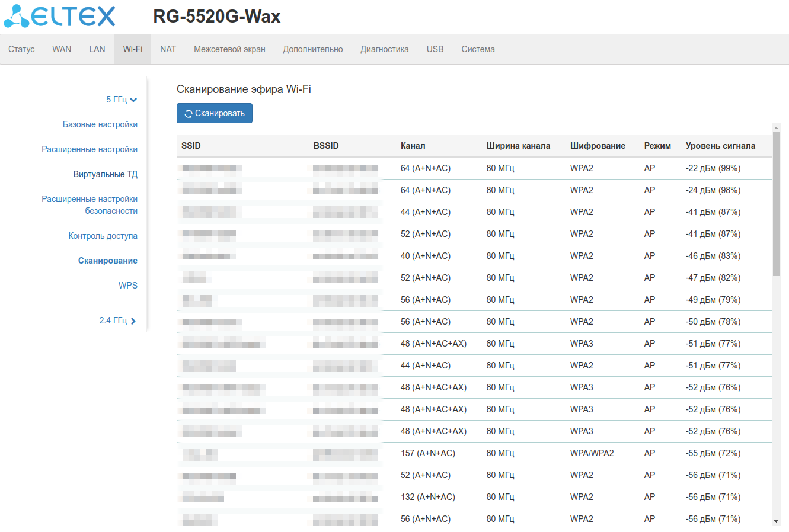Open the USB tab
This screenshot has height=532, width=789.
click(435, 49)
